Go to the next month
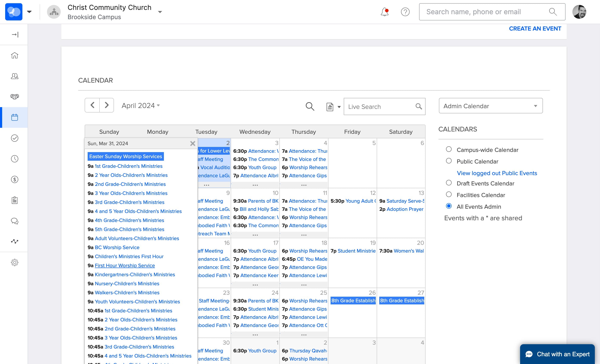This screenshot has height=364, width=600. [x=107, y=105]
